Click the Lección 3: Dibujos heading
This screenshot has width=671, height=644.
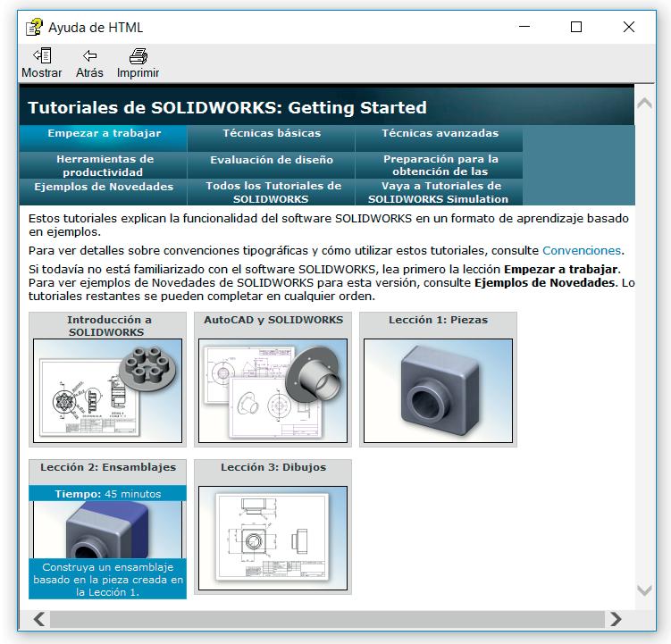click(x=273, y=467)
